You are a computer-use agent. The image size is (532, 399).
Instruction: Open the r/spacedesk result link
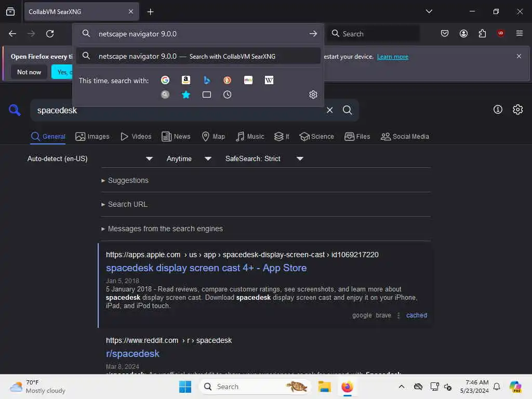pos(132,353)
